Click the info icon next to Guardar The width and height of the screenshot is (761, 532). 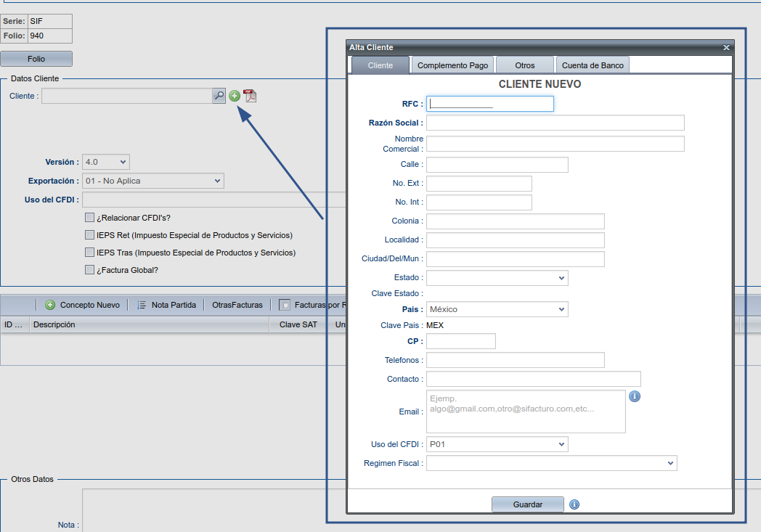(574, 504)
